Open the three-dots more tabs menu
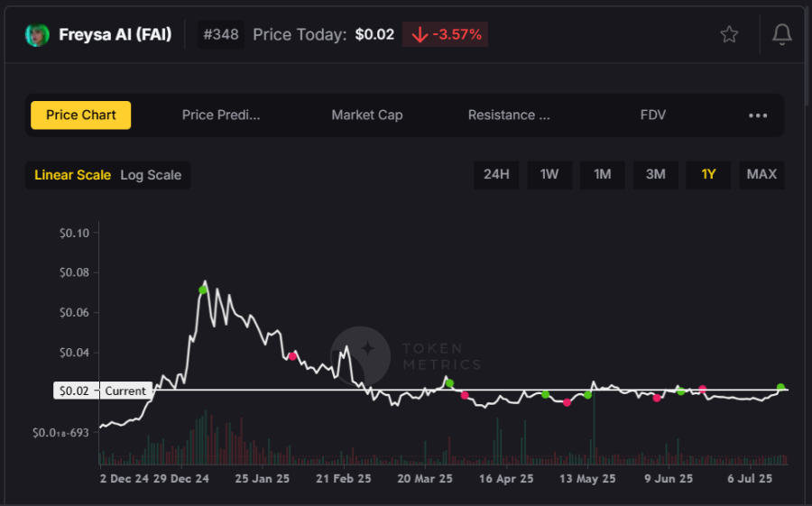This screenshot has height=506, width=812. pyautogui.click(x=758, y=115)
